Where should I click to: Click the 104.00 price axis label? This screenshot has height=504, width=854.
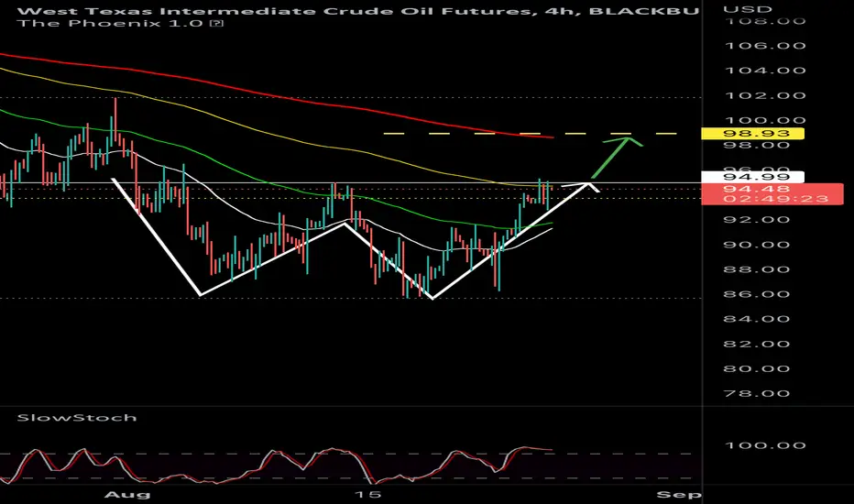coord(765,71)
